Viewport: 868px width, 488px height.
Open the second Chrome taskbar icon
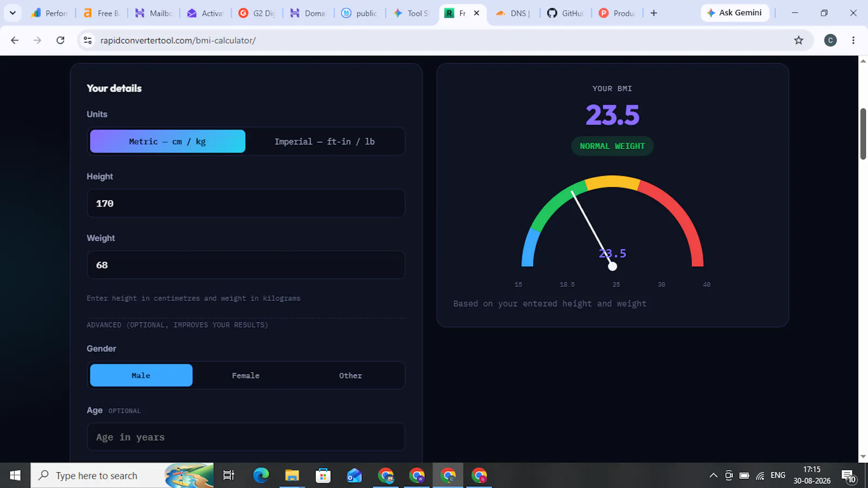point(417,476)
